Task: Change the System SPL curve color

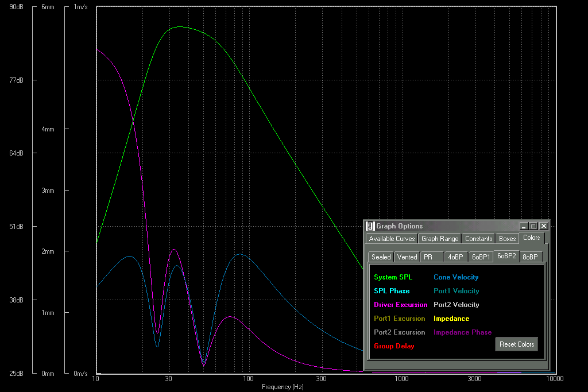Action: (x=393, y=277)
